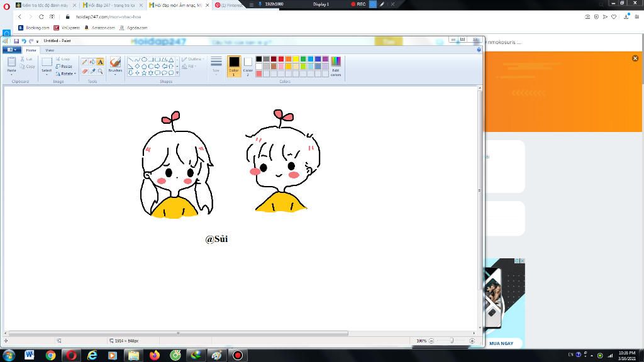Image resolution: width=644 pixels, height=362 pixels.
Task: Select the Text tool (A) in Paint
Action: (x=100, y=62)
